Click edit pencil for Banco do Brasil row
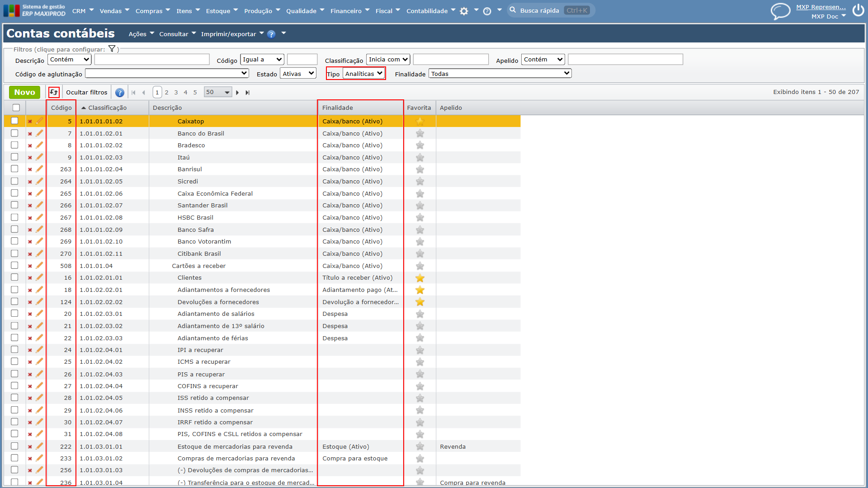 coord(39,133)
